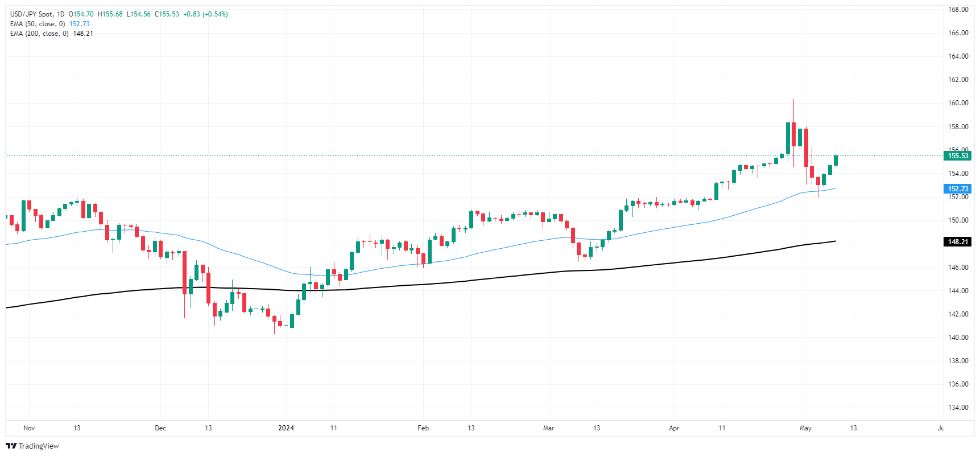Click the 140.00 level on price axis
Screen dimensions: 980x456
click(958, 337)
